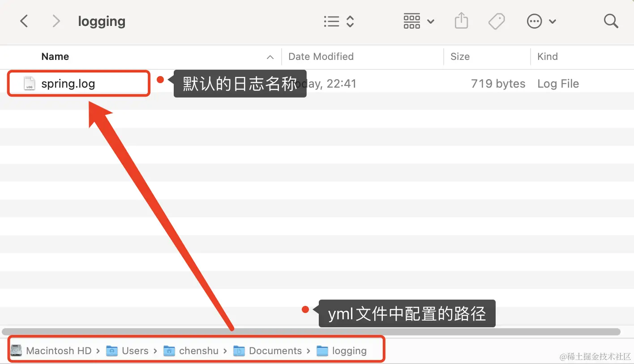Sort by the Name column header
The width and height of the screenshot is (634, 364).
pos(55,56)
